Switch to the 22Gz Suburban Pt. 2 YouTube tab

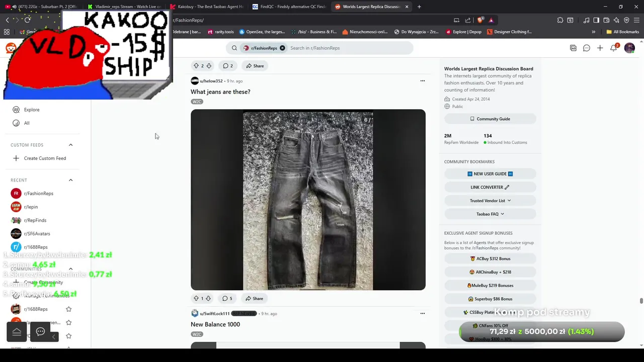(x=42, y=7)
